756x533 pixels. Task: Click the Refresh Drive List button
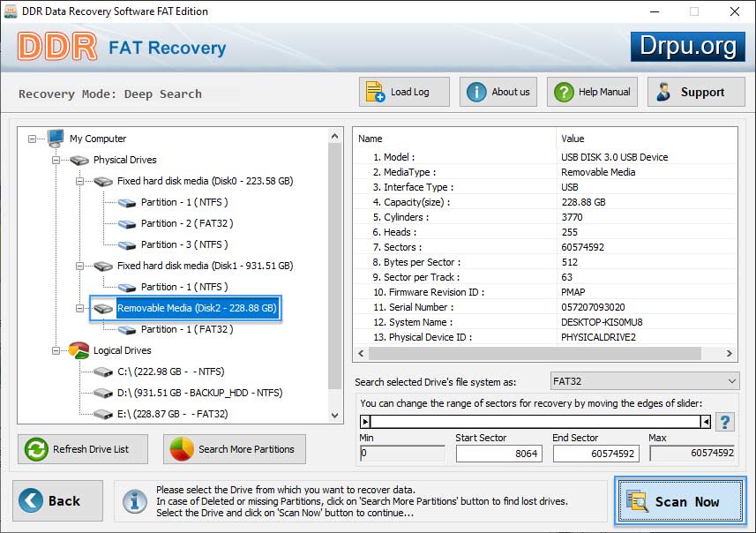coord(83,449)
